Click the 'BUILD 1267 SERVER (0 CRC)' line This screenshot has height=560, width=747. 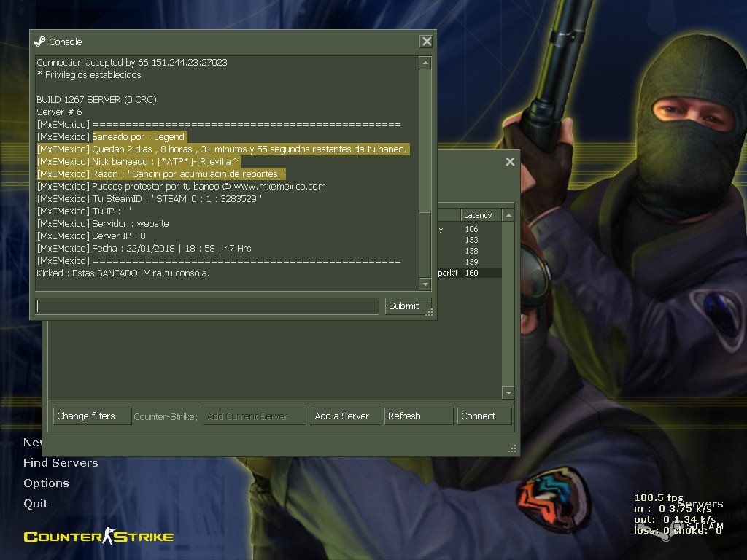pos(97,99)
